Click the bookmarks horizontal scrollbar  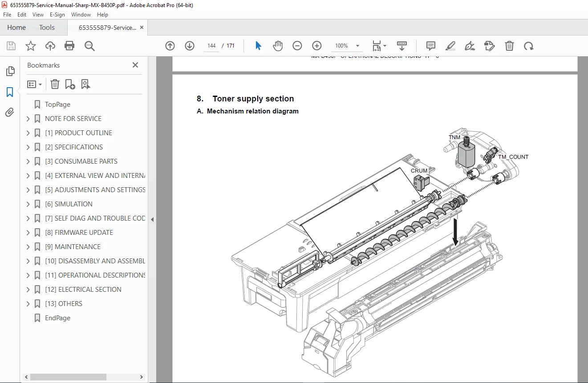click(69, 377)
